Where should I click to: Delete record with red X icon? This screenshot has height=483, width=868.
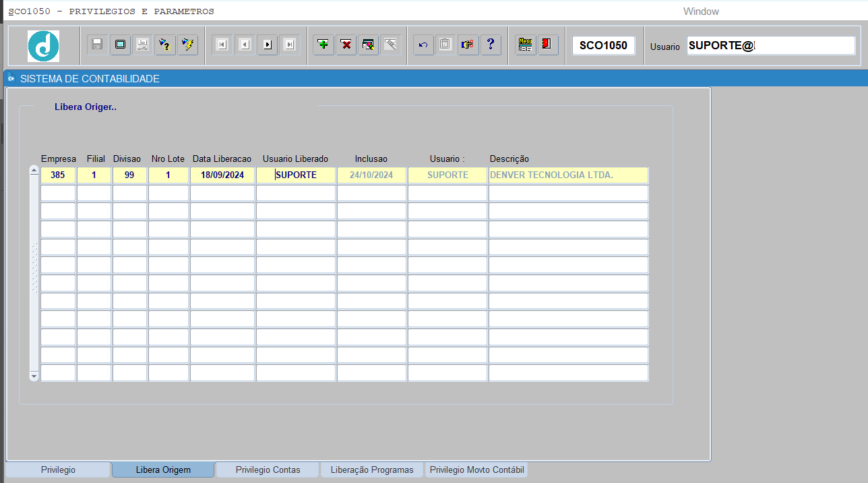coord(346,45)
